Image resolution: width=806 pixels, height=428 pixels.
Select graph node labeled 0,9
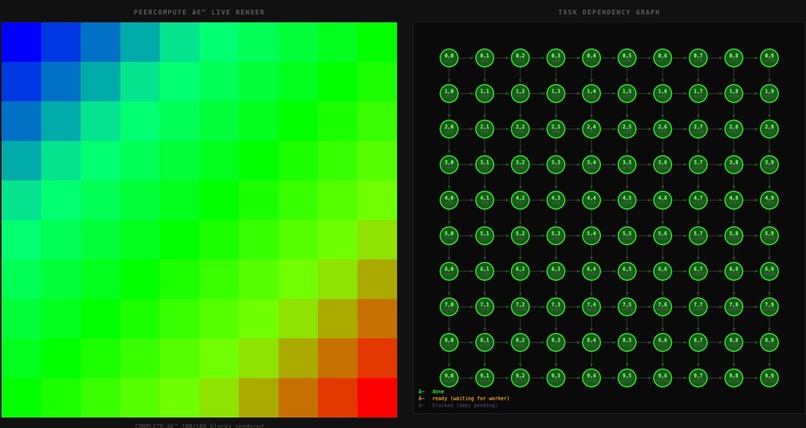[769, 58]
